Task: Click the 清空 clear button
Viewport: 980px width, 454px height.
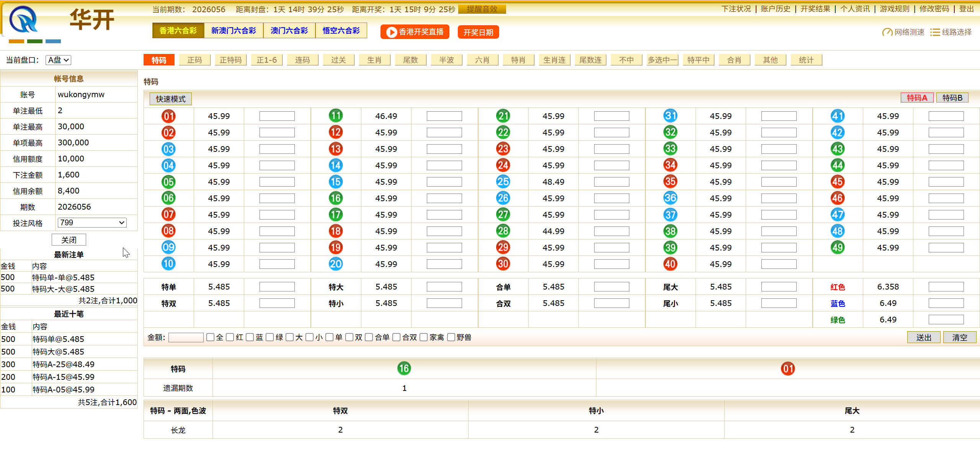Action: coord(960,337)
